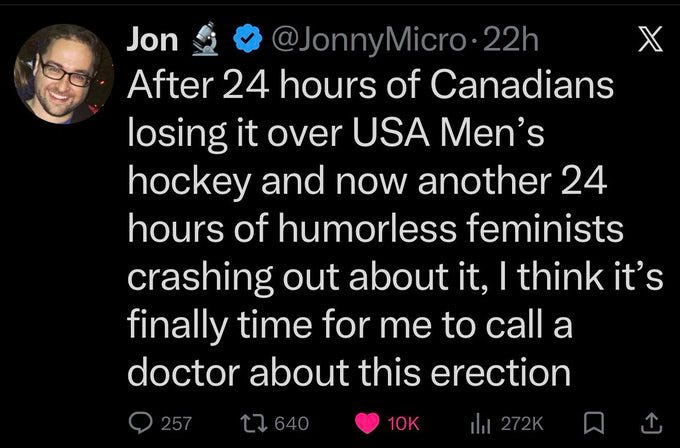Viewport: 680px width, 448px height.
Task: Toggle the bookmark icon on the post
Action: click(594, 423)
